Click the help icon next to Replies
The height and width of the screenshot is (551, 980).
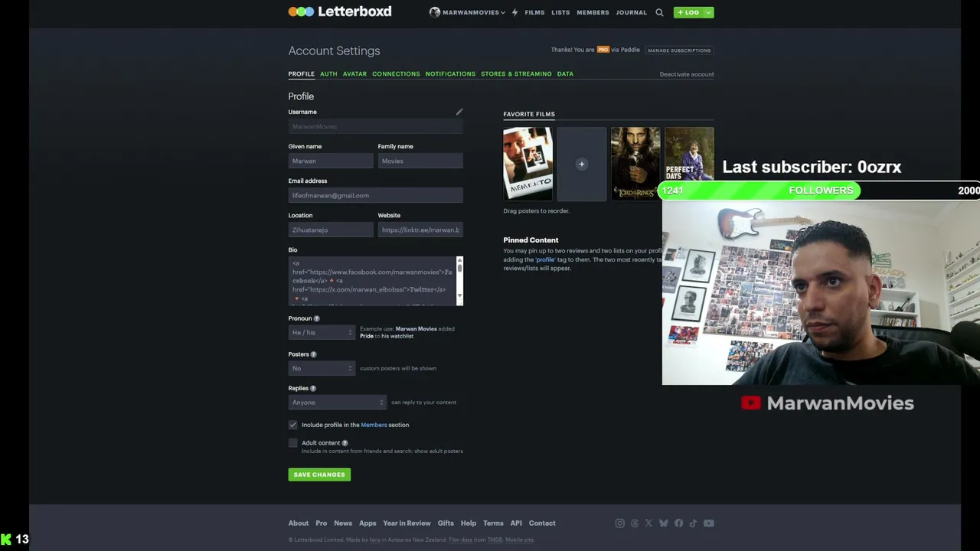click(x=312, y=389)
